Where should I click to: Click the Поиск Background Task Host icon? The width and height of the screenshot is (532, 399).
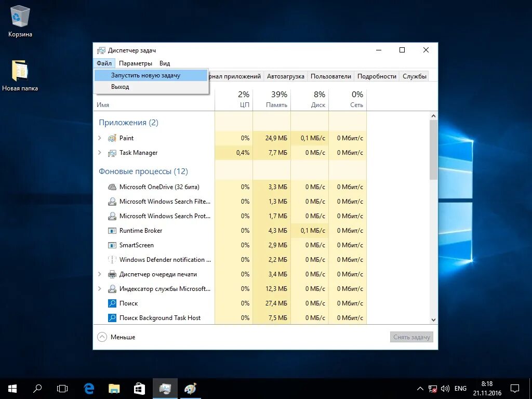click(112, 318)
